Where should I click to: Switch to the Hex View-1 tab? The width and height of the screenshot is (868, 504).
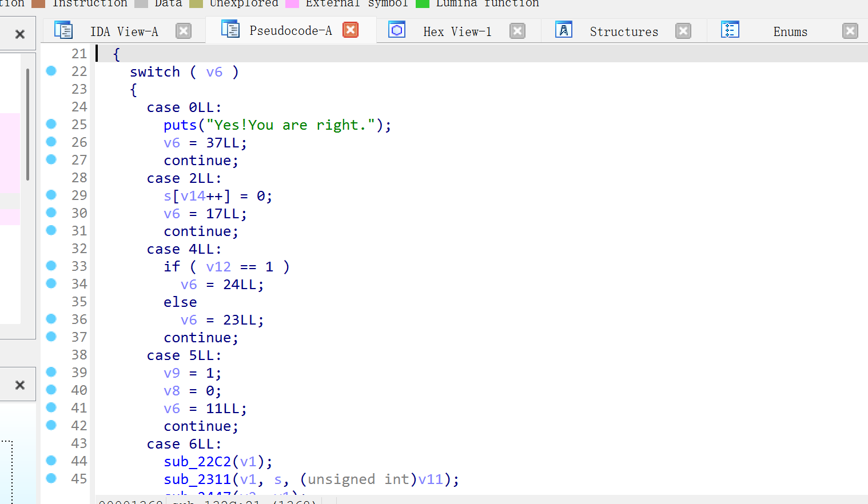[x=457, y=32]
